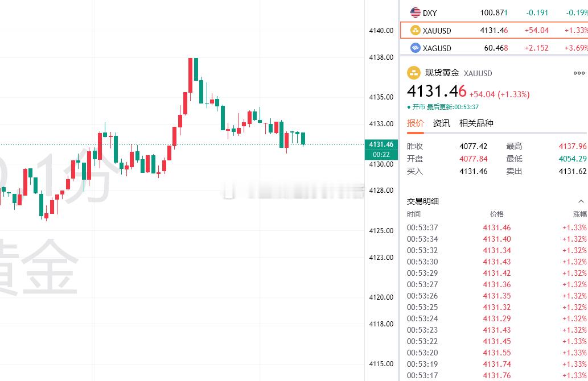Click the 现货黄金 title text

click(442, 73)
